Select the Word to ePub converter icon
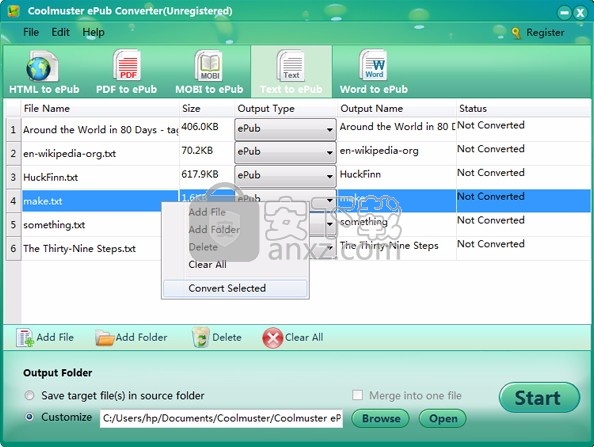594x447 pixels. tap(374, 65)
